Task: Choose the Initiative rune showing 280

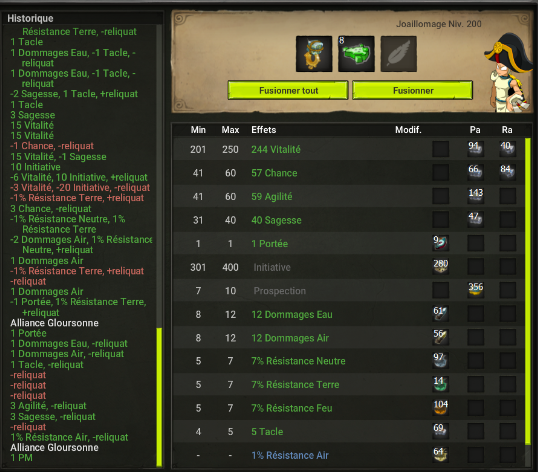Action: point(441,267)
